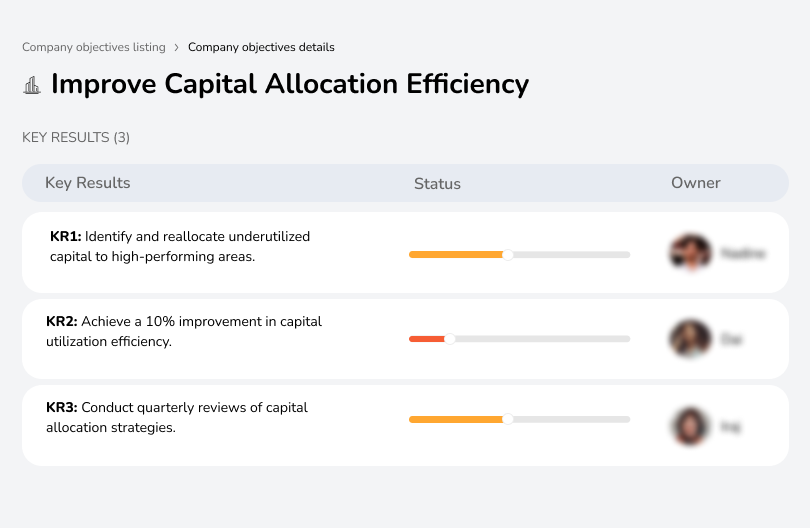Click the Status column header
The image size is (810, 528).
pos(437,184)
